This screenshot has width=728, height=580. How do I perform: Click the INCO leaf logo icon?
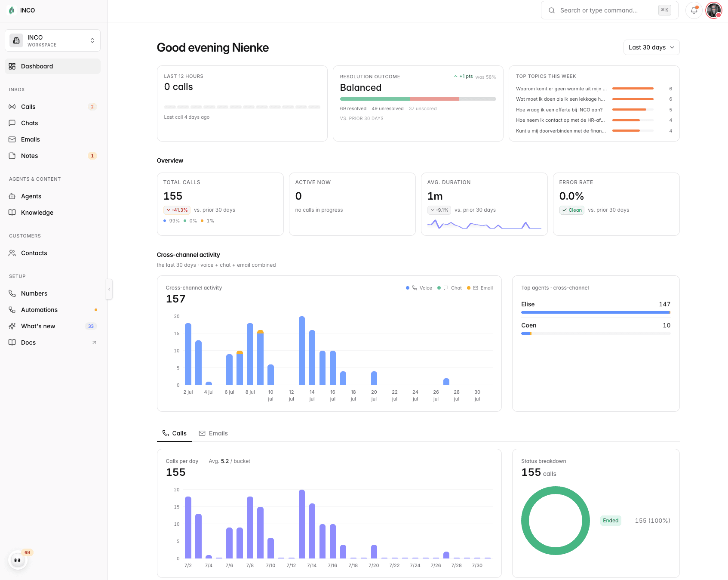pyautogui.click(x=12, y=10)
